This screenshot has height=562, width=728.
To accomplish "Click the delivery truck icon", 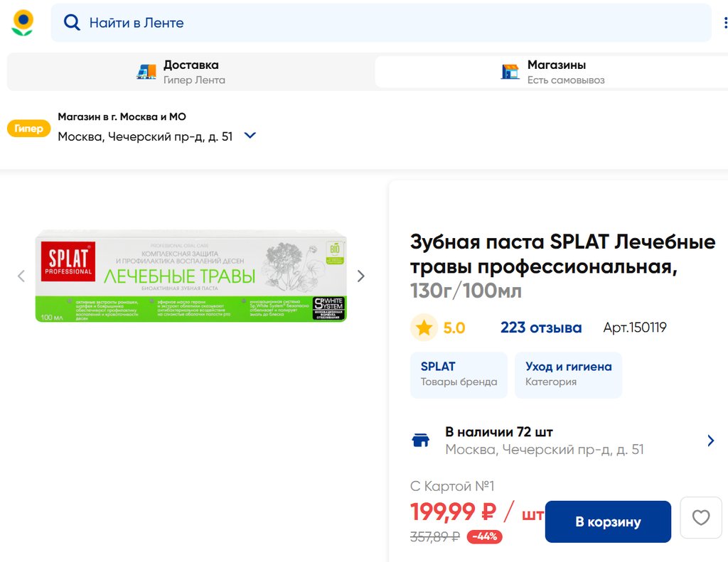I will [x=146, y=72].
